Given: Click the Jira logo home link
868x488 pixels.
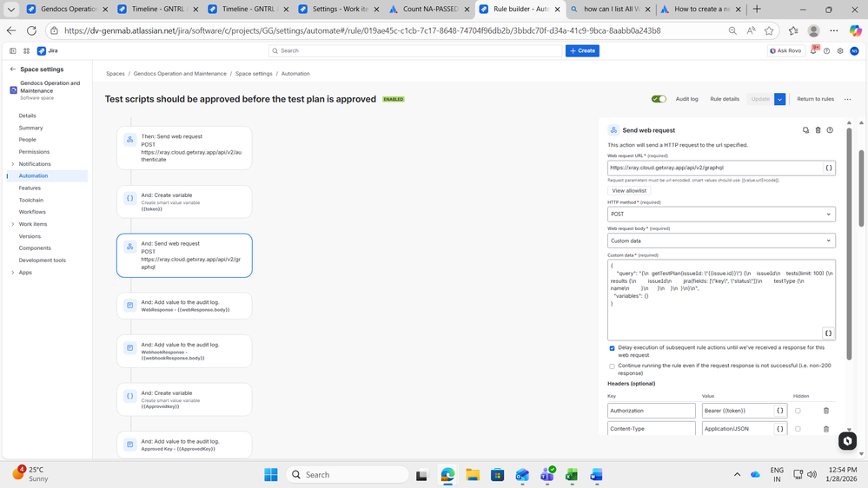Looking at the screenshot, I should coord(48,50).
